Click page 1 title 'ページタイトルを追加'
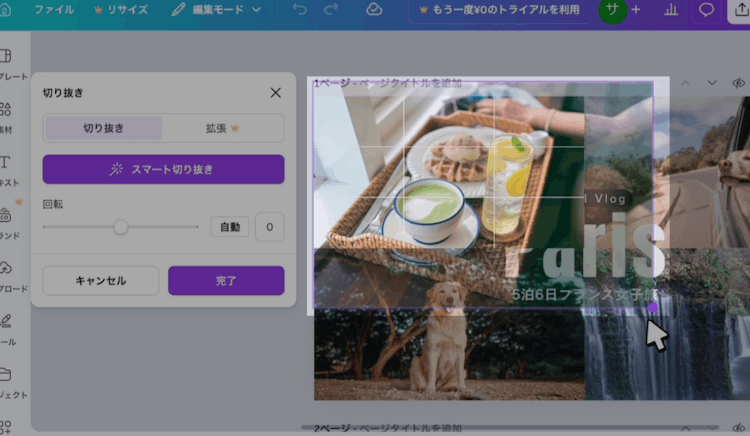This screenshot has width=750, height=436. [x=410, y=83]
